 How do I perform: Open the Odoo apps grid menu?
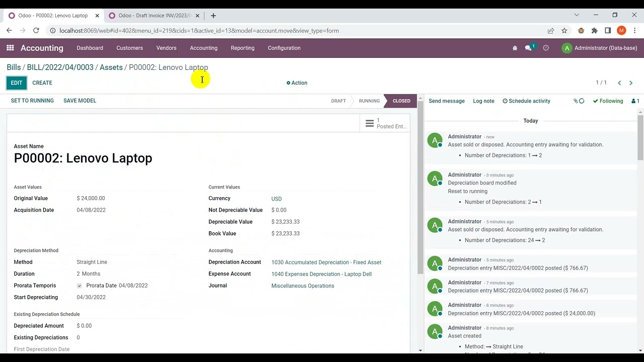[10, 48]
